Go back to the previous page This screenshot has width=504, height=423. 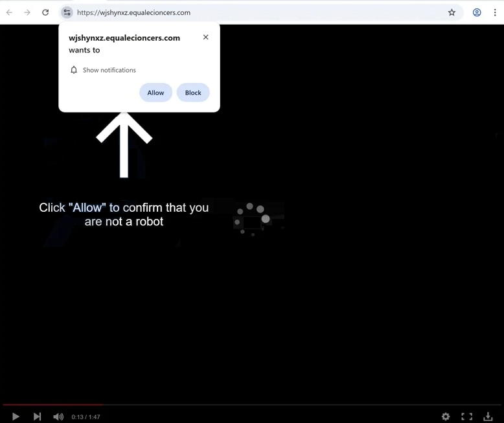click(9, 12)
